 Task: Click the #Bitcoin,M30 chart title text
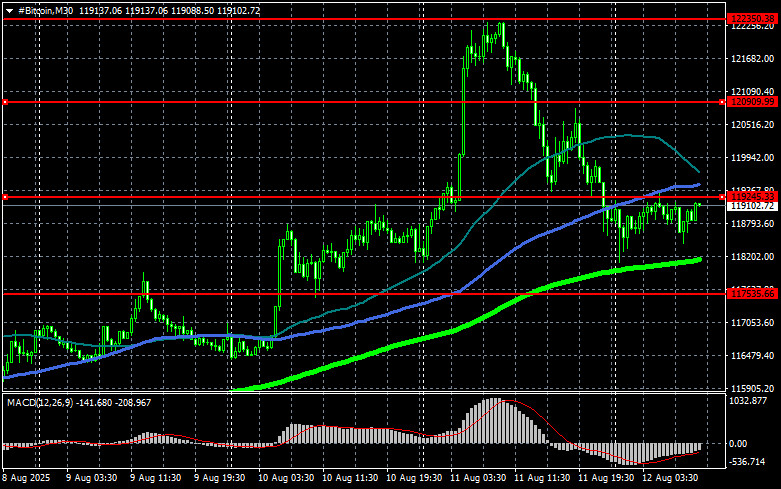pyautogui.click(x=45, y=10)
